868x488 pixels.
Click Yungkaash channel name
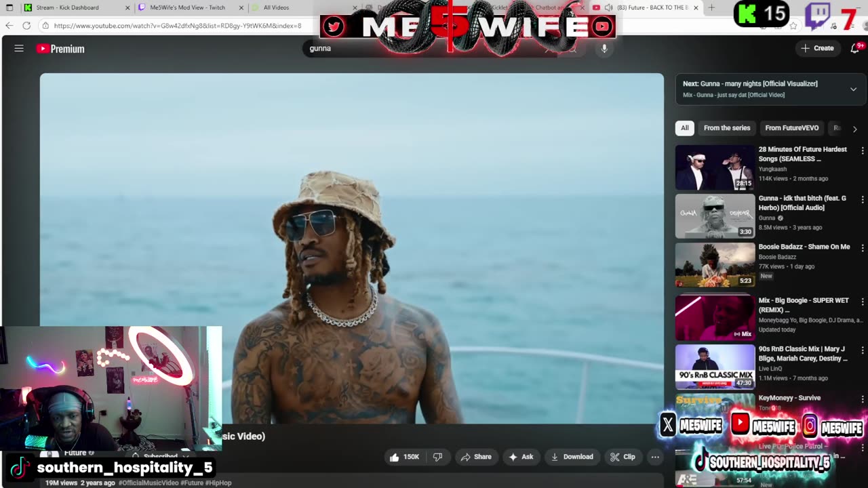[772, 169]
